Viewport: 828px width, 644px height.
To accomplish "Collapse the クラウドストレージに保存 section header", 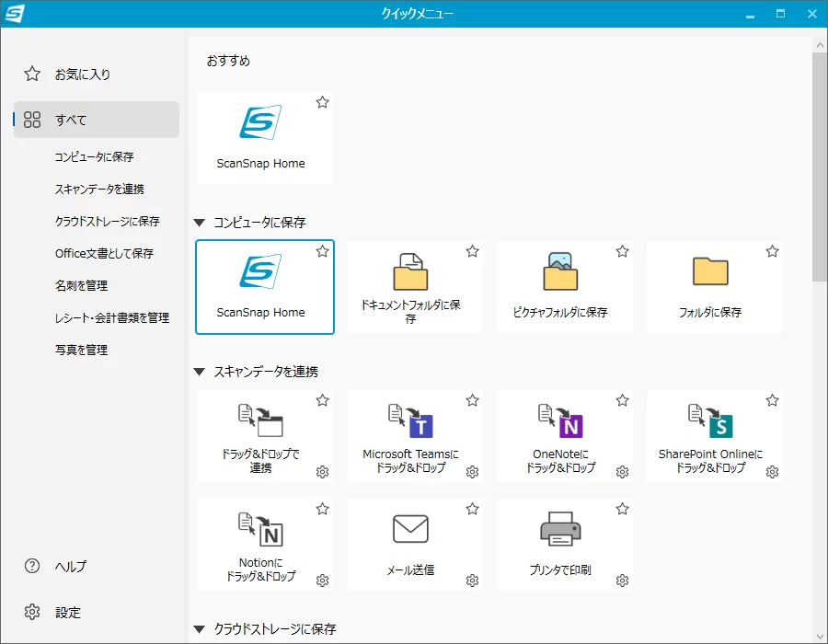I will (200, 629).
